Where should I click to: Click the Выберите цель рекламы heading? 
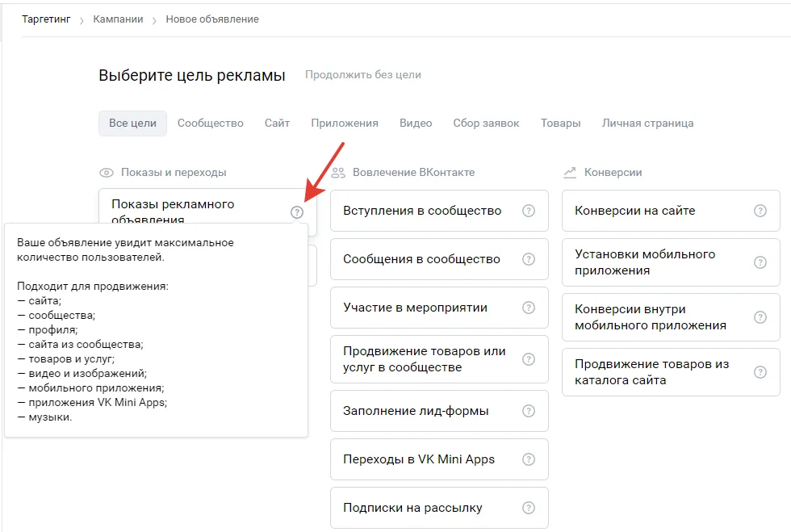192,75
